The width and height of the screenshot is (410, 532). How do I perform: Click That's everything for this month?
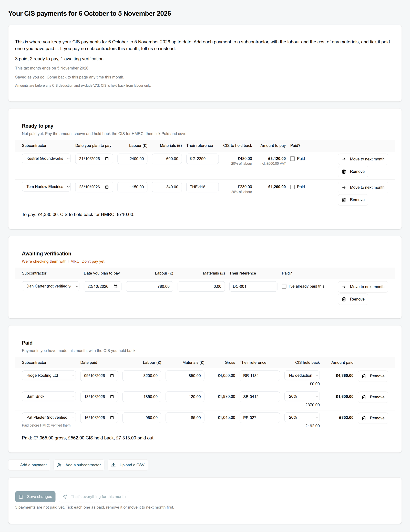(94, 497)
